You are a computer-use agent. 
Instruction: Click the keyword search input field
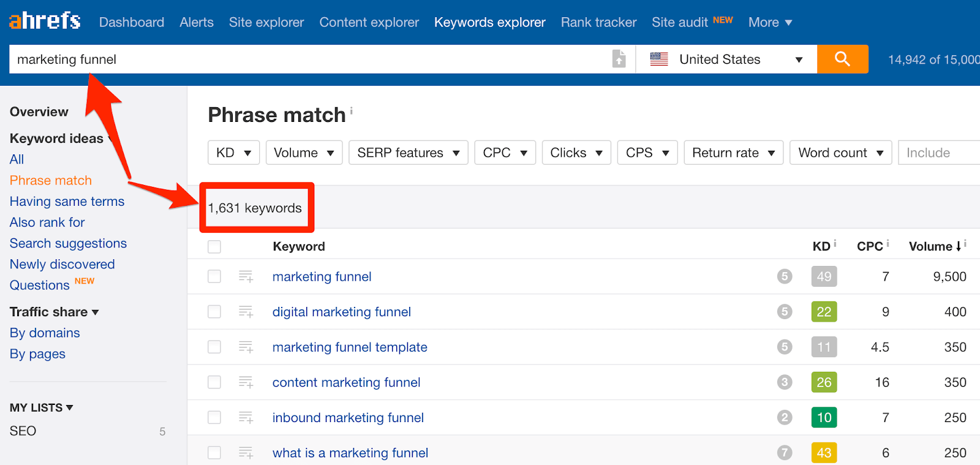click(x=309, y=59)
